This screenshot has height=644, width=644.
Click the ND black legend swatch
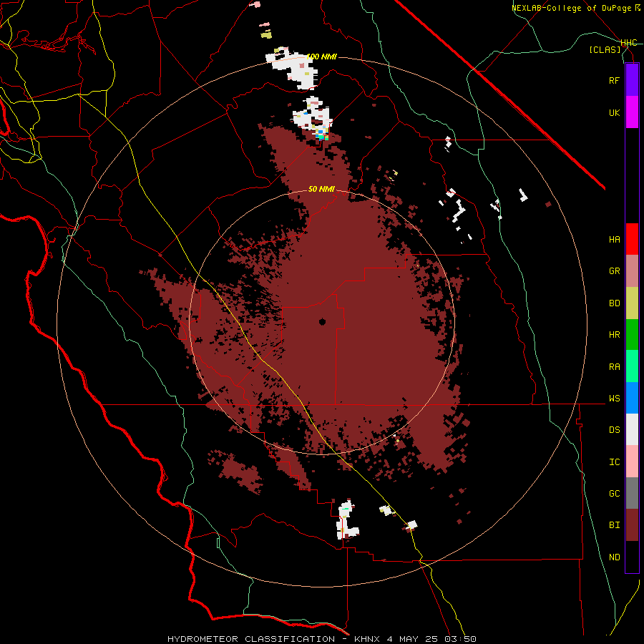tap(632, 557)
